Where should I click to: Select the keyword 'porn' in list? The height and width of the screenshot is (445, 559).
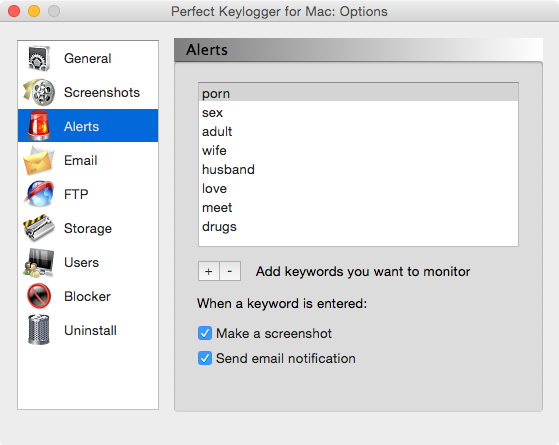(x=358, y=93)
